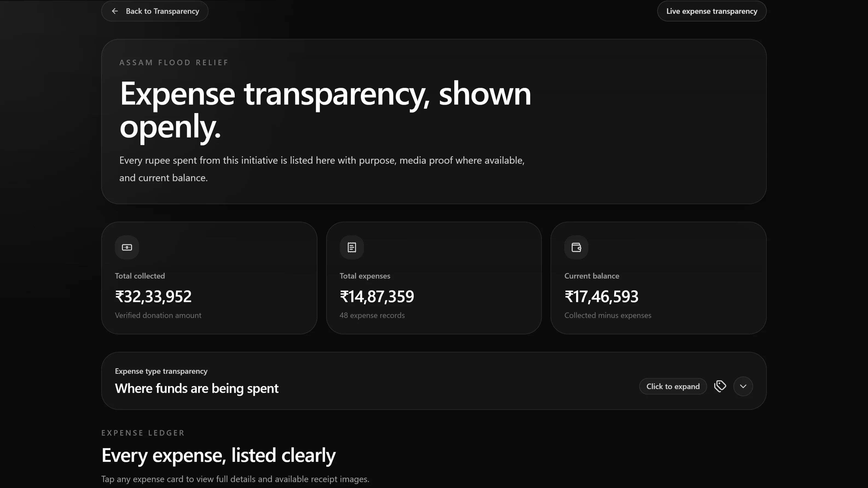The image size is (868, 488).
Task: Expand section with the chevron down button
Action: coord(743,386)
